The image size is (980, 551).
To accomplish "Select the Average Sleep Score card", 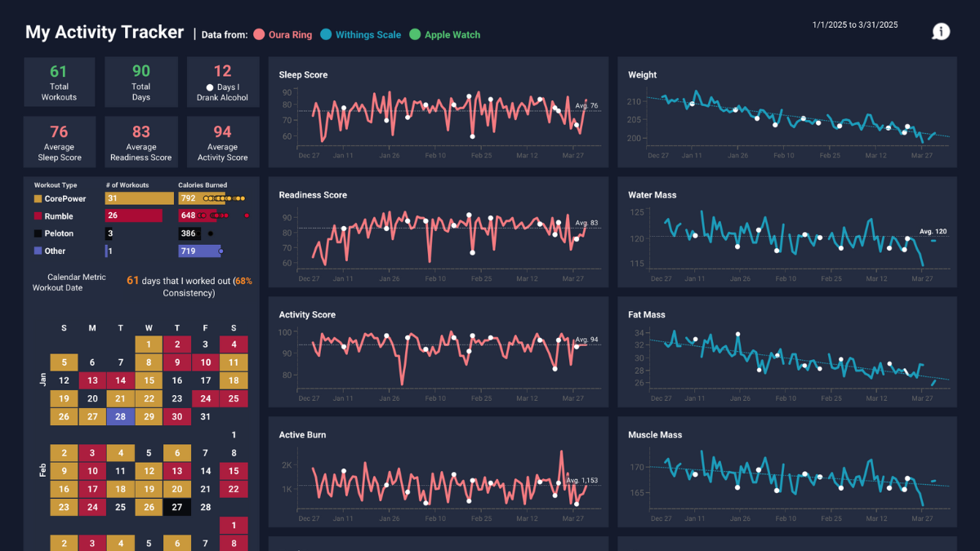I will point(59,142).
